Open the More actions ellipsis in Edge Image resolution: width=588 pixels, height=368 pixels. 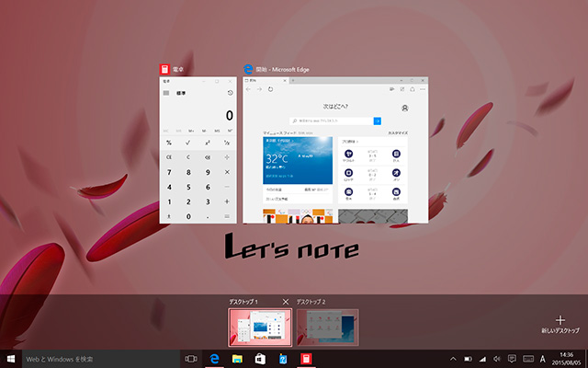pos(423,89)
